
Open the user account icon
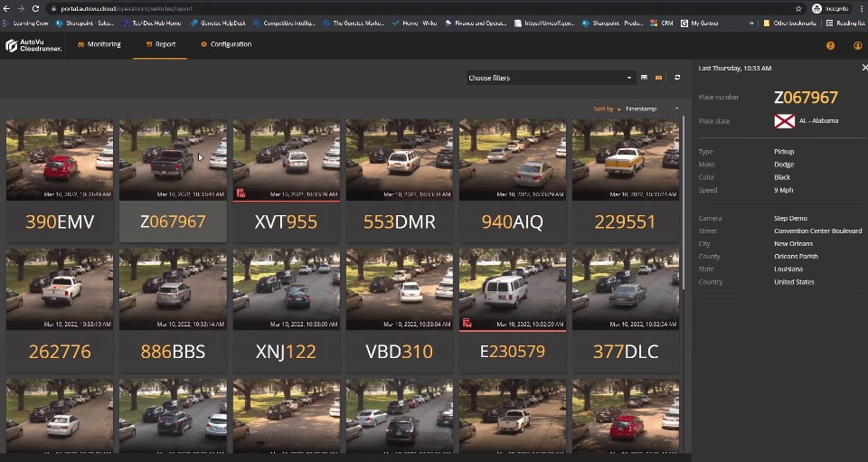coord(857,46)
